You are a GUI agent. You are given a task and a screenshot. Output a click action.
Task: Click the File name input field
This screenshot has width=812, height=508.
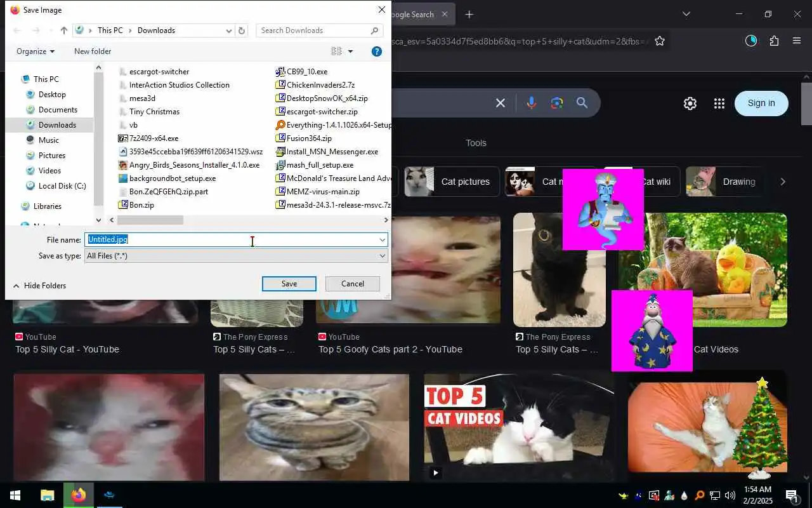231,240
